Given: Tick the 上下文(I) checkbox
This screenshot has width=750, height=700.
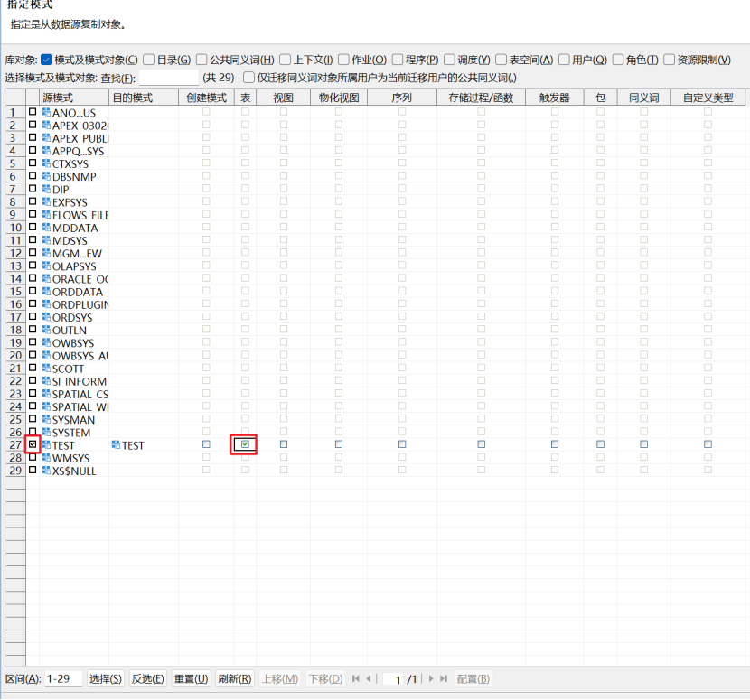Looking at the screenshot, I should point(285,60).
